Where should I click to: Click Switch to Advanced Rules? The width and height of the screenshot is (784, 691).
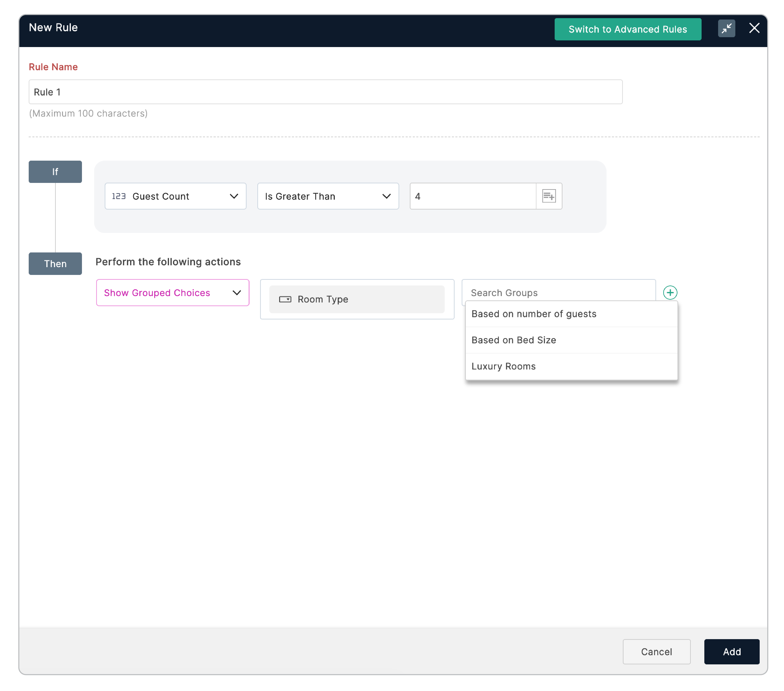(x=627, y=29)
